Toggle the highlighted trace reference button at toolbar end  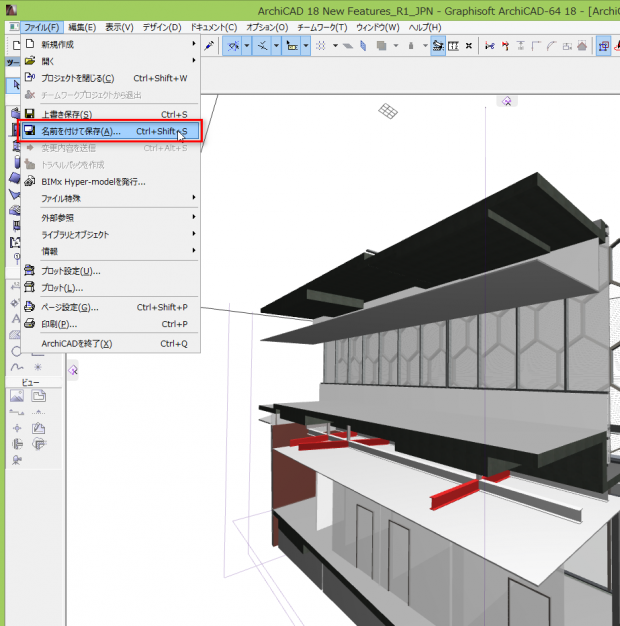point(604,46)
